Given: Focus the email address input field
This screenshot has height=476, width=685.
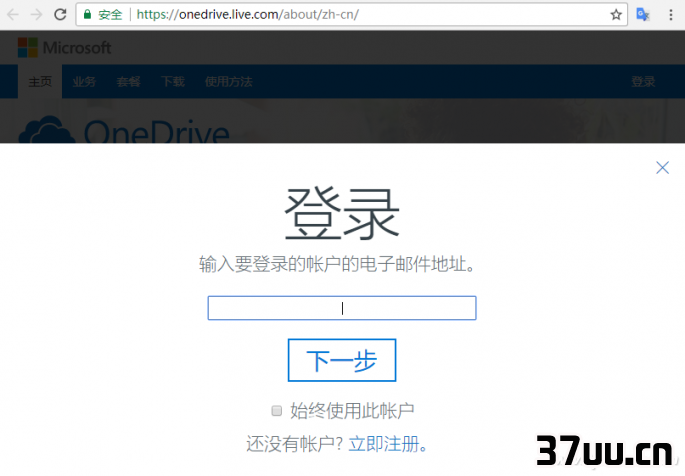Looking at the screenshot, I should [342, 308].
